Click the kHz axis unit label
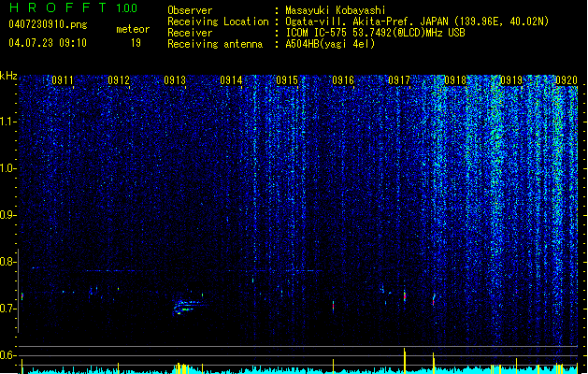 tap(8, 76)
